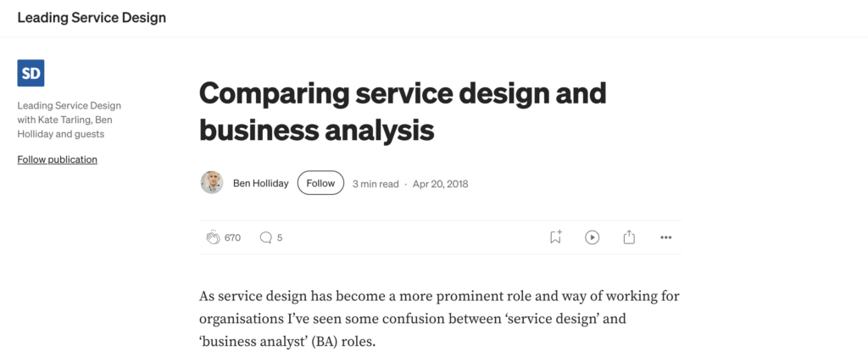Click the article title heading

402,110
